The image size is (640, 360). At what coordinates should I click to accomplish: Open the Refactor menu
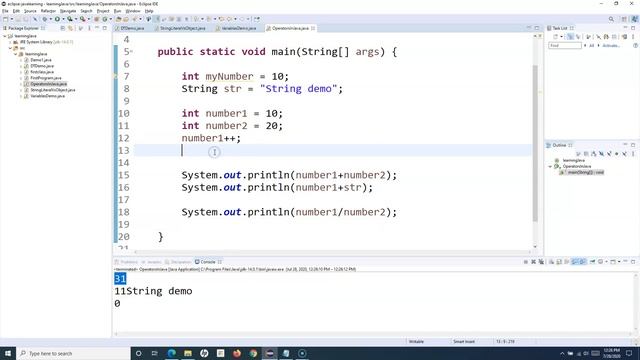click(x=48, y=11)
